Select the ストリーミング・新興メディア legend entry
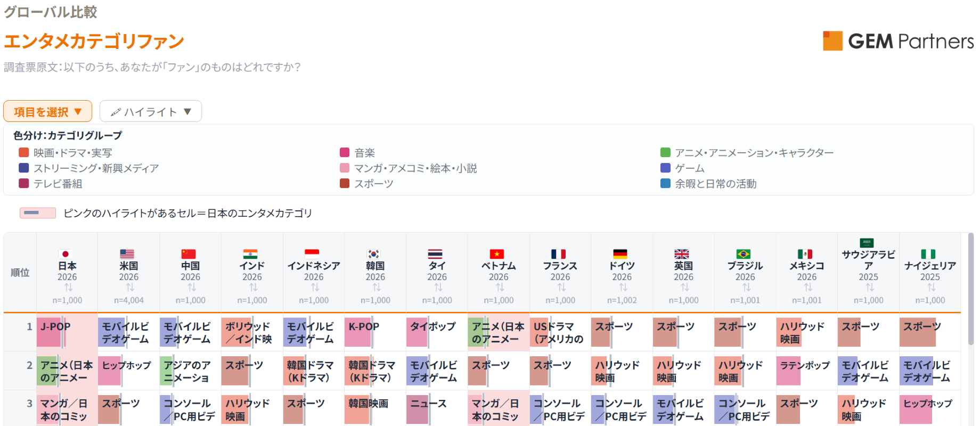 [x=89, y=168]
